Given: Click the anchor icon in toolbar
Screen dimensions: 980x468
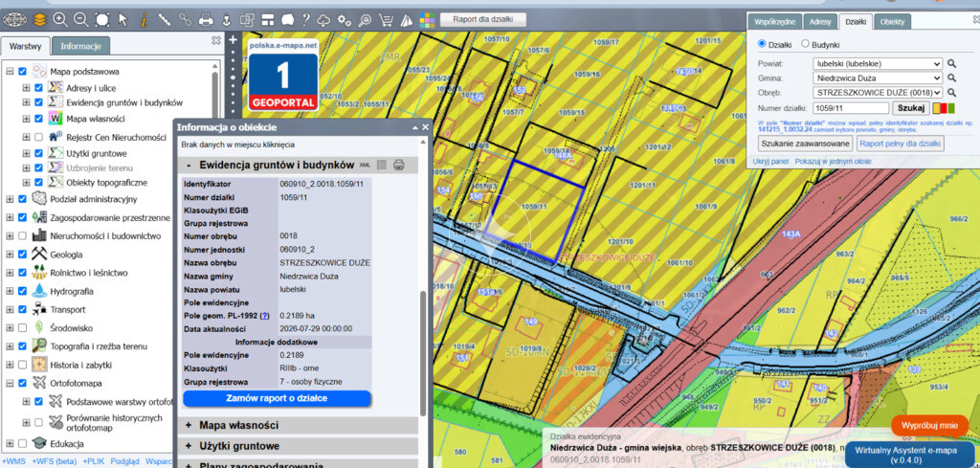Looking at the screenshot, I should 227,20.
